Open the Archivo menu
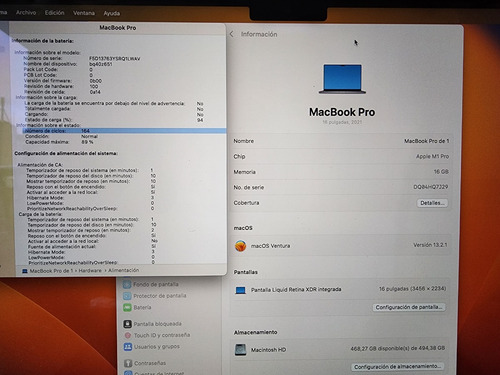 coord(26,13)
